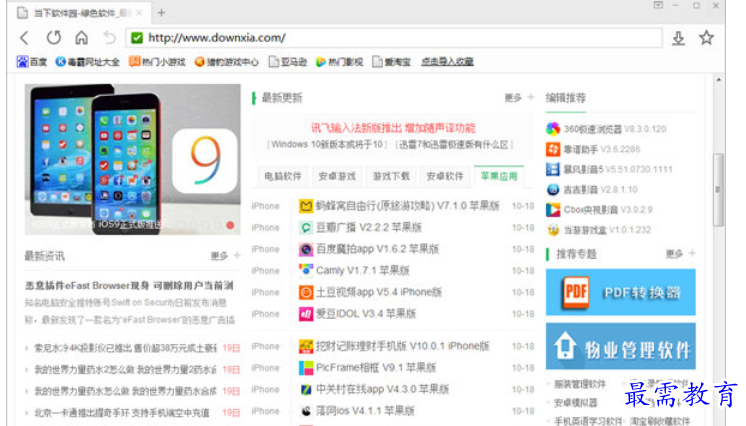Click the PicFrame相框 app icon
Viewport: 746px width, 426px height.
coord(305,367)
